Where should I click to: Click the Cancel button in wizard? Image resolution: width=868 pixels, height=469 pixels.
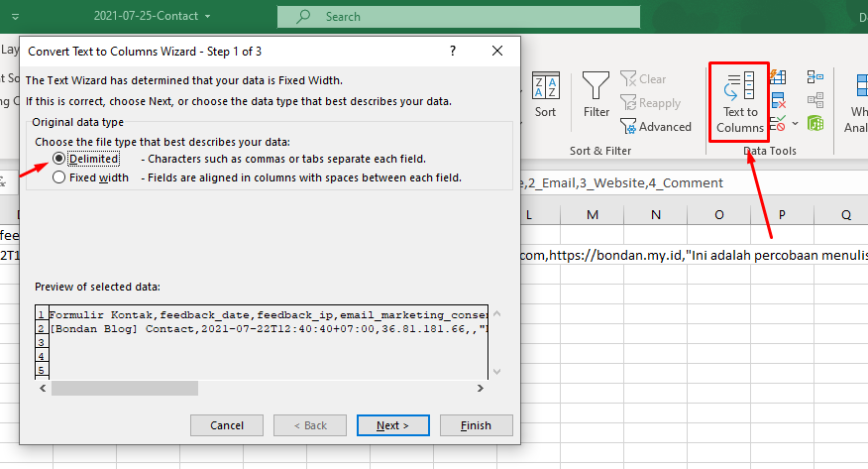click(x=227, y=425)
